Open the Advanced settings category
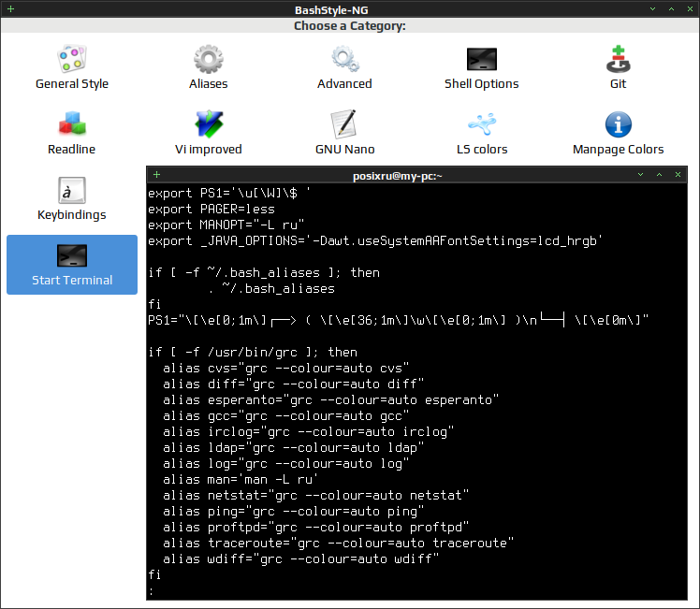This screenshot has width=700, height=609. click(344, 67)
